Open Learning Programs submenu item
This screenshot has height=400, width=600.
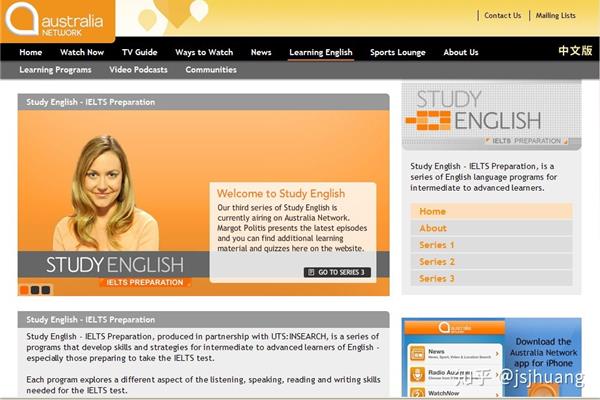[55, 70]
